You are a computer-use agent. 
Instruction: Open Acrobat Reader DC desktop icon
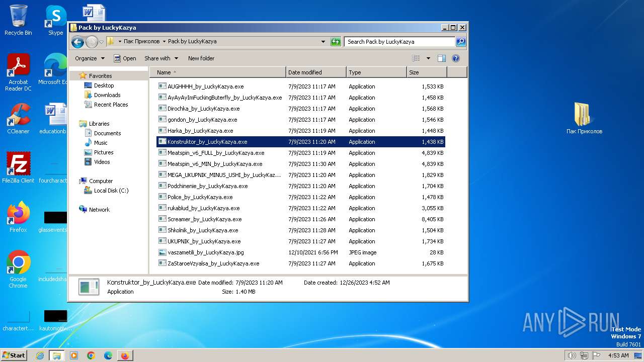pos(18,72)
